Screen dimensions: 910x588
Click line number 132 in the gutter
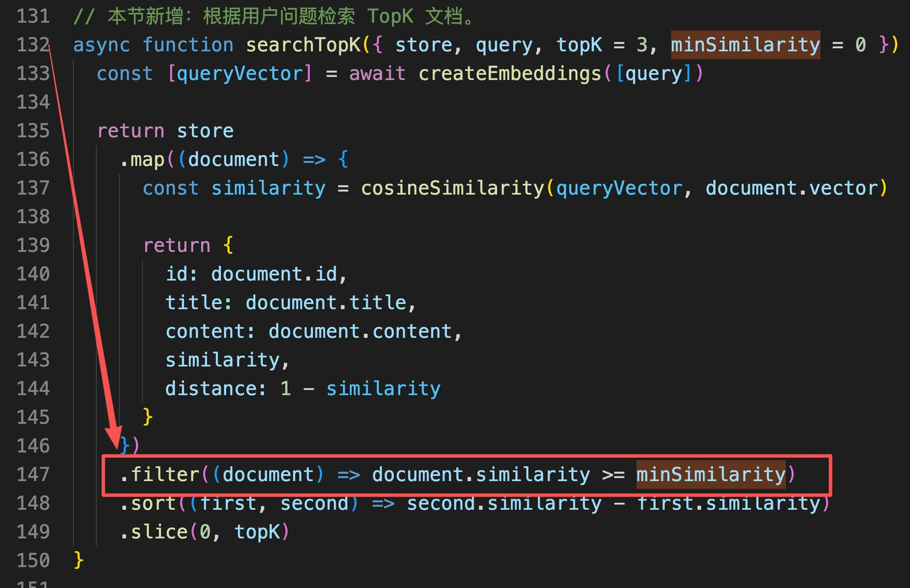pos(33,45)
